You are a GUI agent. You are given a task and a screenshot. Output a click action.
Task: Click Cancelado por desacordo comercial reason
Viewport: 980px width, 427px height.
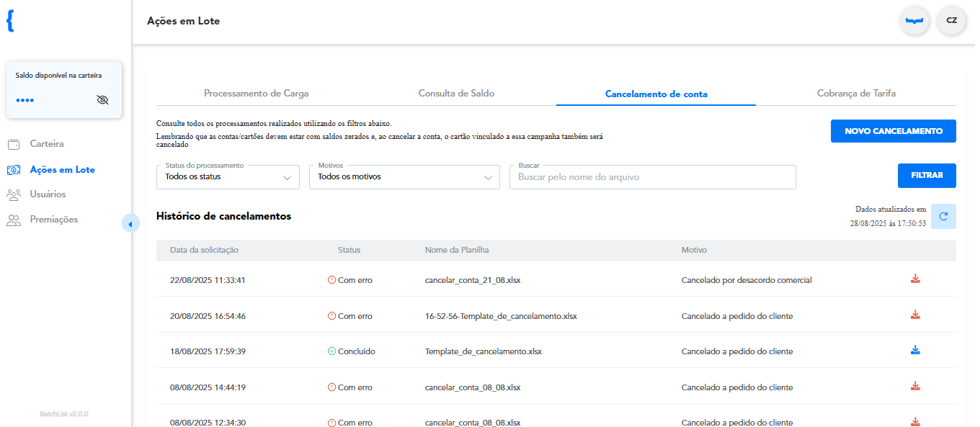pos(747,280)
